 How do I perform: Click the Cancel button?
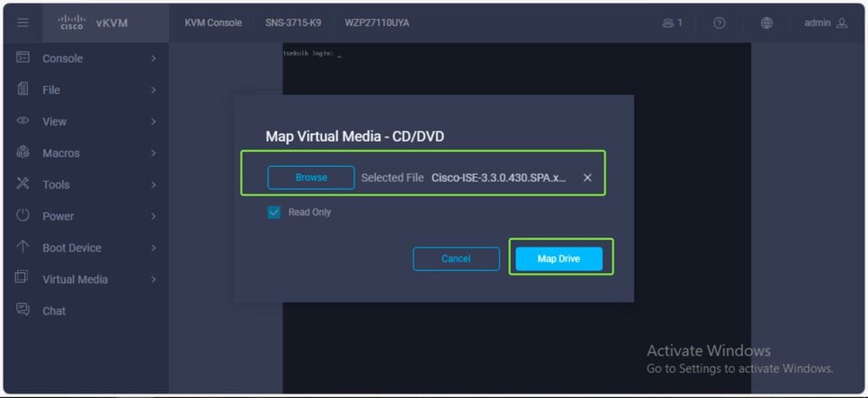pos(456,258)
